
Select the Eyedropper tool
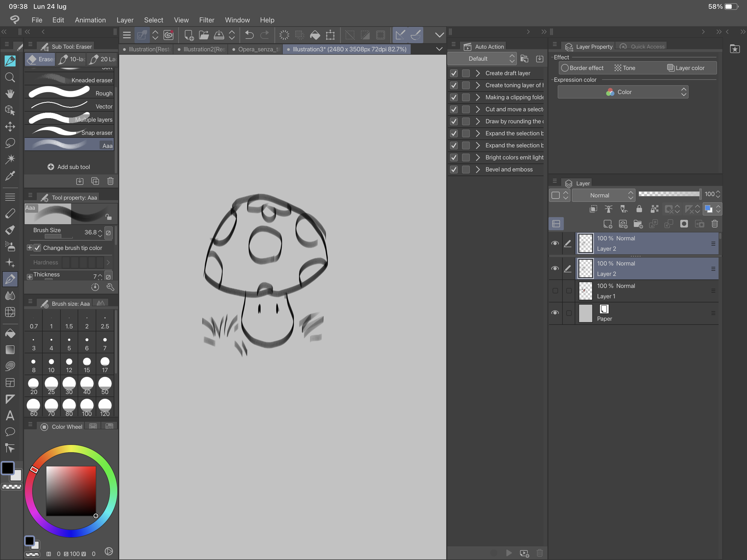(x=10, y=176)
